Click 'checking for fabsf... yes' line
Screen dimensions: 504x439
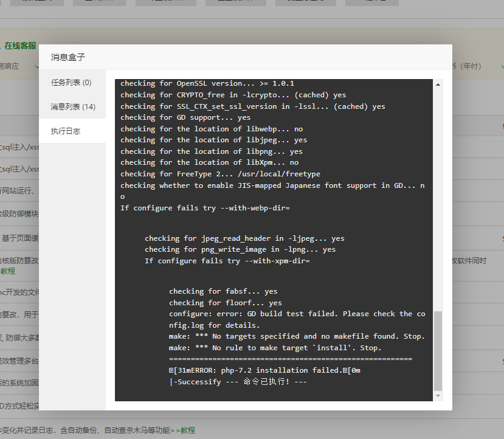pos(223,291)
